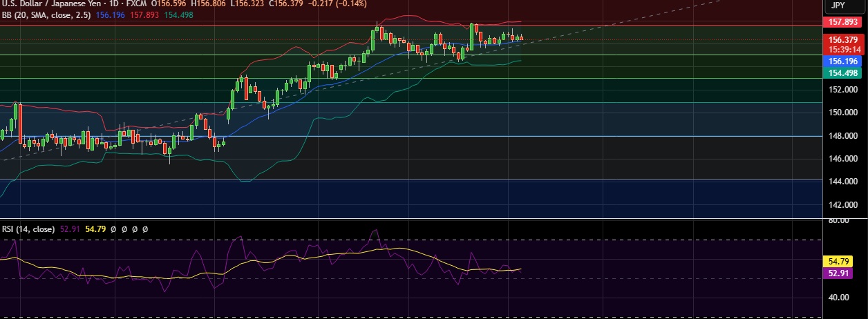Select the RSI (14, close) indicator legend
This screenshot has height=319, width=868.
coord(28,229)
